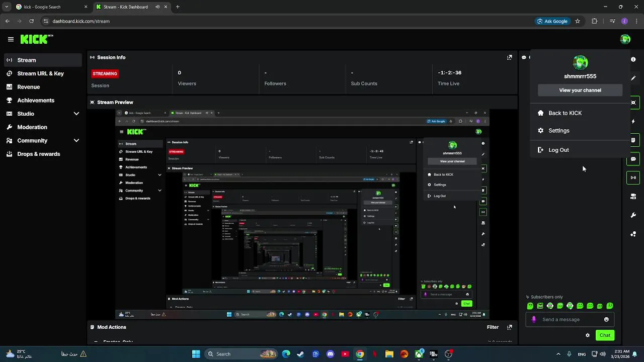The width and height of the screenshot is (644, 362).
Task: Click the username shmmrrr555
Action: point(580,76)
